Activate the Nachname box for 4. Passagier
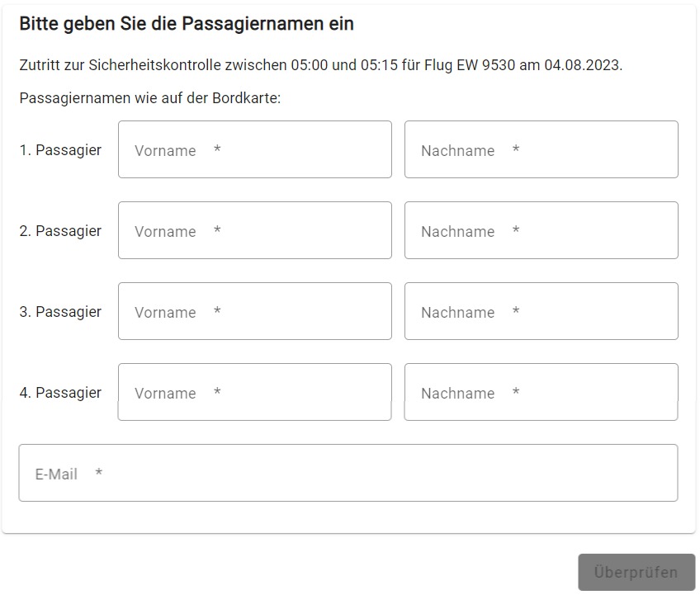This screenshot has height=595, width=700. 541,393
